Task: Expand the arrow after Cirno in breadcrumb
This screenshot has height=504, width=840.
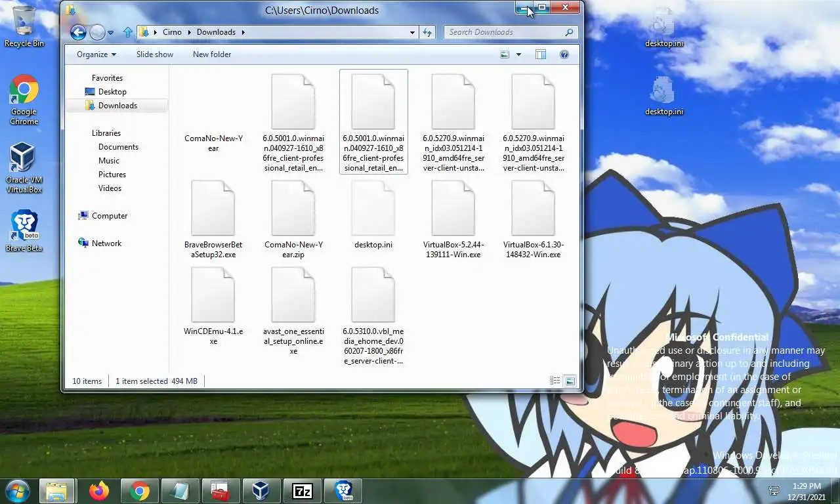Action: 190,32
